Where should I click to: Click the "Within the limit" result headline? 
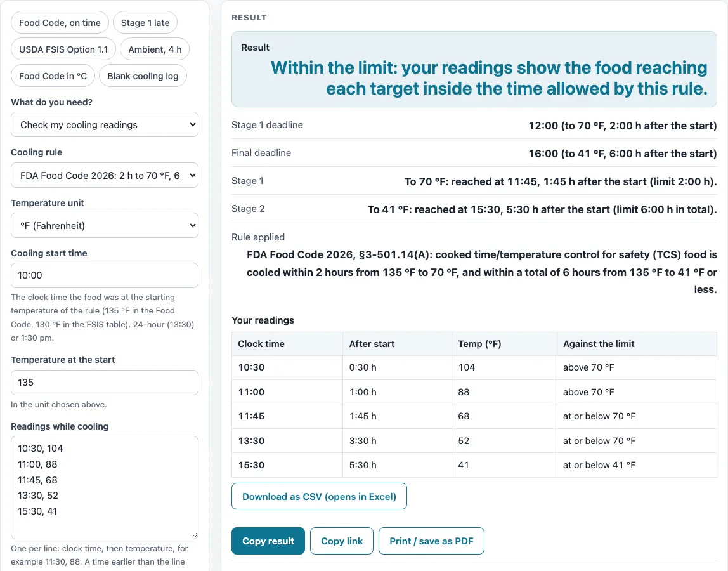coord(489,78)
